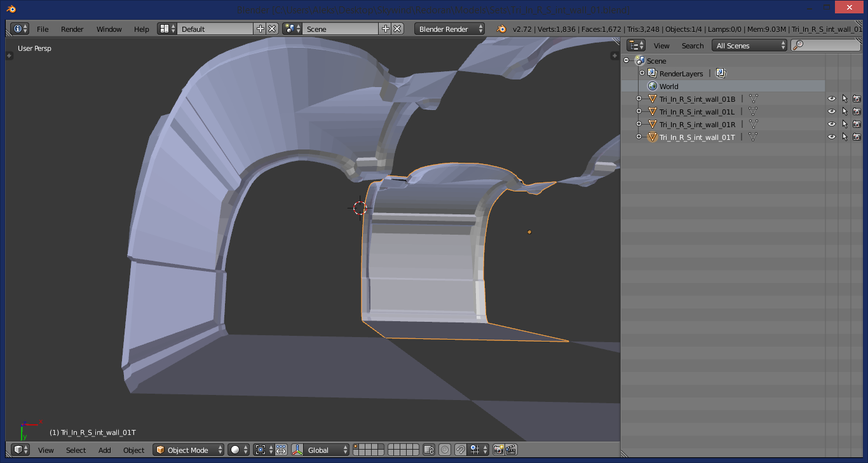The image size is (868, 463).
Task: Click the pivot point selector icon
Action: click(264, 450)
